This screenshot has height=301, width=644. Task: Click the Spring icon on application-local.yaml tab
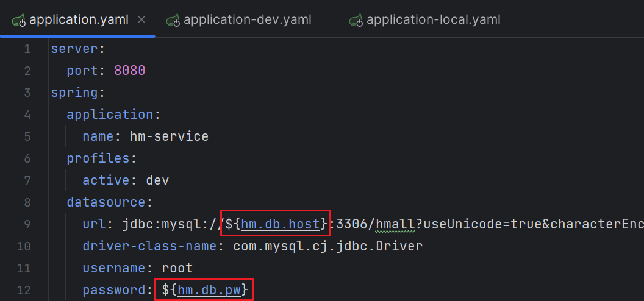coord(356,19)
